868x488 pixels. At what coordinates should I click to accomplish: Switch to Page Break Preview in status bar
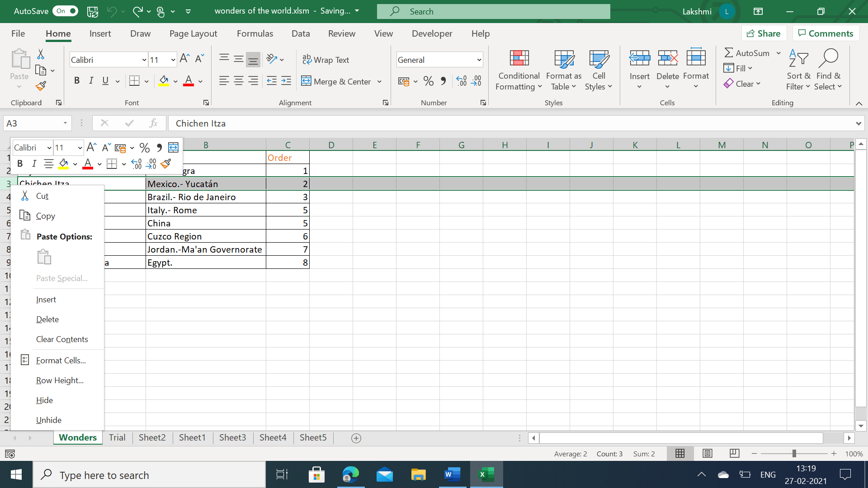(x=734, y=453)
